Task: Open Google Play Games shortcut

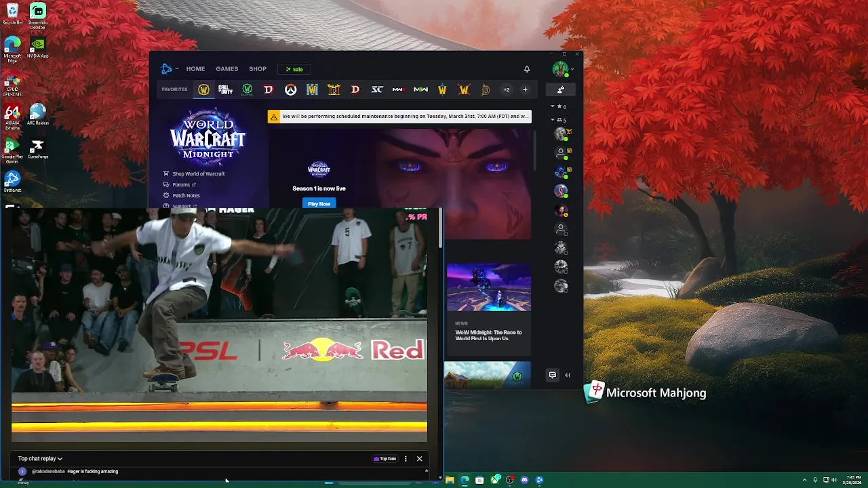Action: coord(12,150)
